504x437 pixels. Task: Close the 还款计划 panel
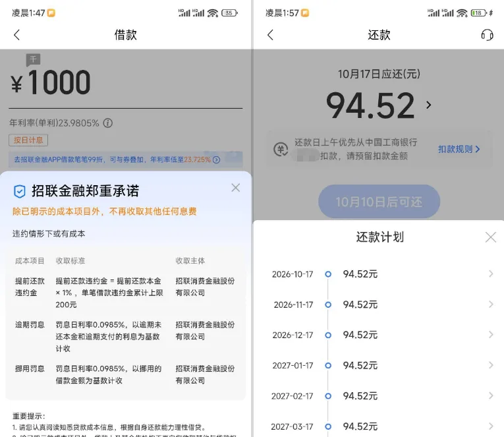pos(491,237)
